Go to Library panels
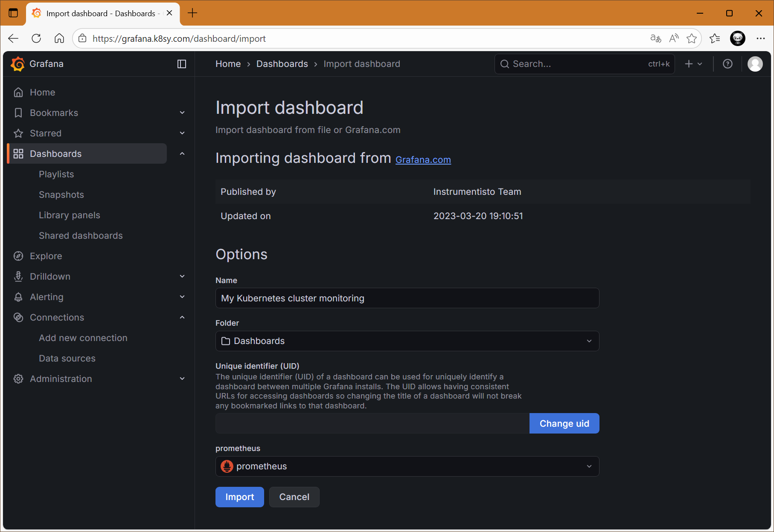This screenshot has height=532, width=774. (70, 215)
